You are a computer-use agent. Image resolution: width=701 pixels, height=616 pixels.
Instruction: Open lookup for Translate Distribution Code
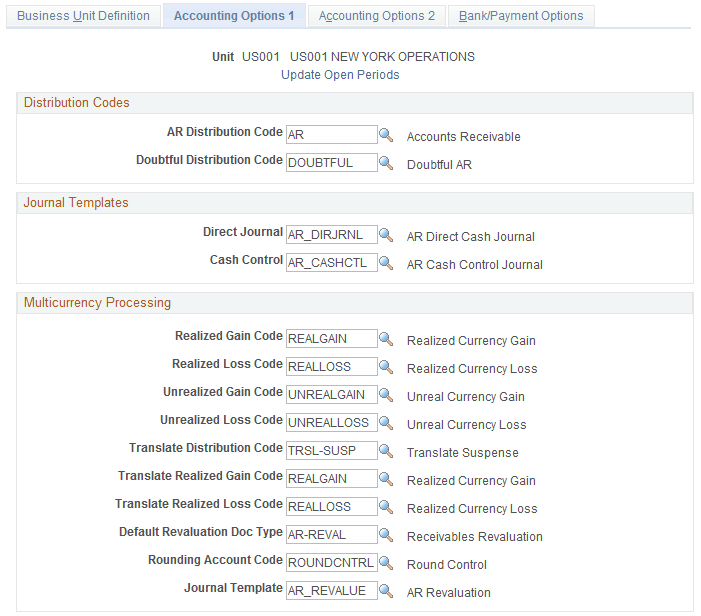point(386,451)
